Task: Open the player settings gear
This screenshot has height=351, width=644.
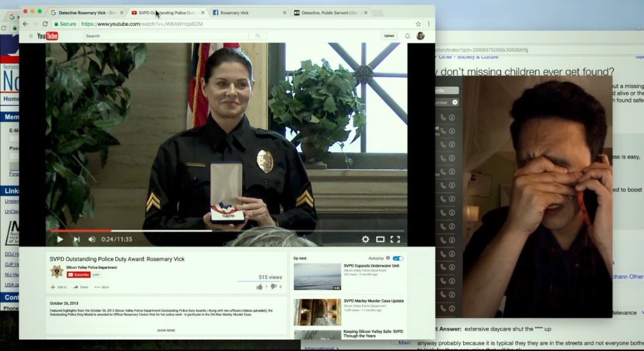Action: (365, 239)
